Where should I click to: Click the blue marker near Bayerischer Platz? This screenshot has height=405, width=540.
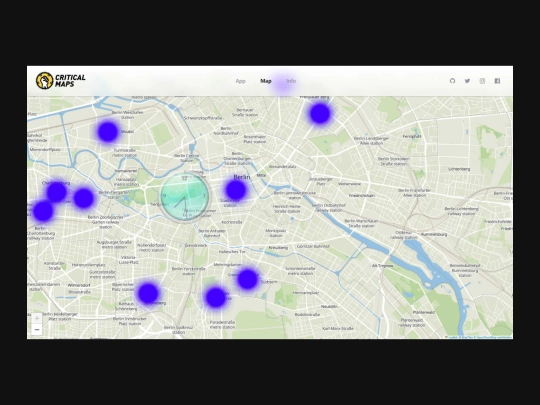click(148, 293)
